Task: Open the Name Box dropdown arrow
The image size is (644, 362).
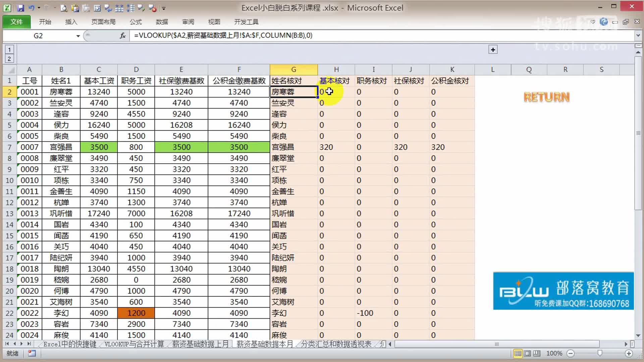Action: click(x=78, y=36)
